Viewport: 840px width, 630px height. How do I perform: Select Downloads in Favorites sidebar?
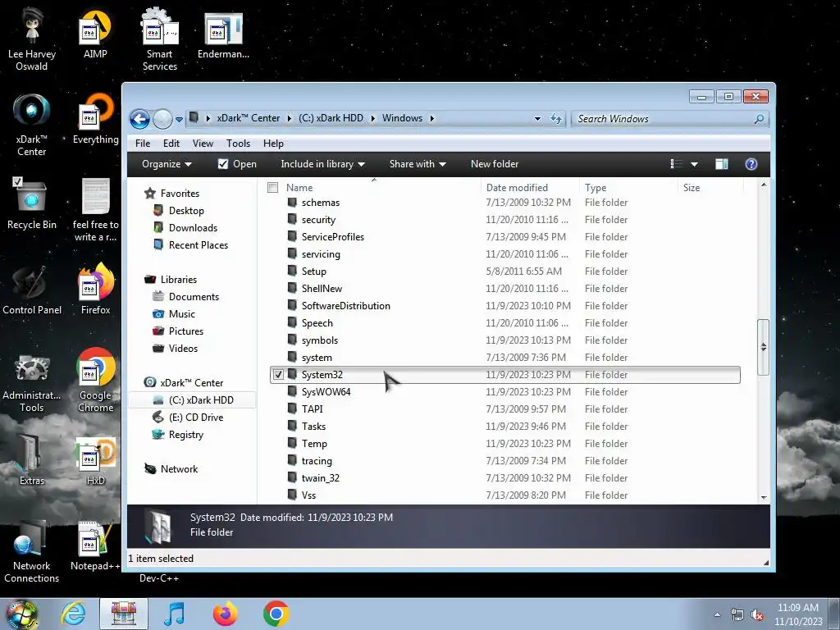click(193, 228)
